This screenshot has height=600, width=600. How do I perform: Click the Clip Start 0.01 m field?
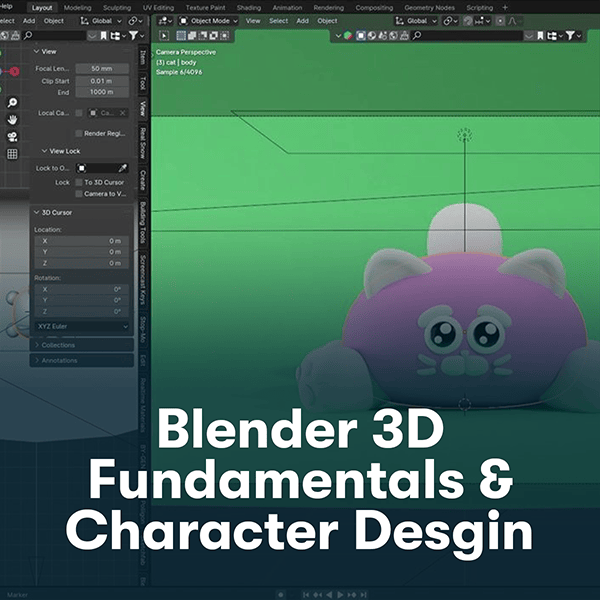[102, 81]
